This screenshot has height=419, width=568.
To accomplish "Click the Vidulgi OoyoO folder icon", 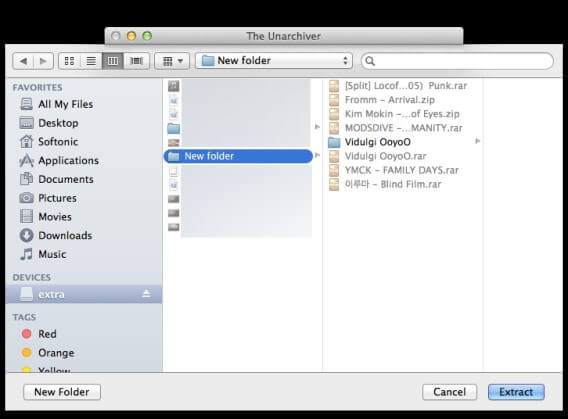I will tap(334, 142).
